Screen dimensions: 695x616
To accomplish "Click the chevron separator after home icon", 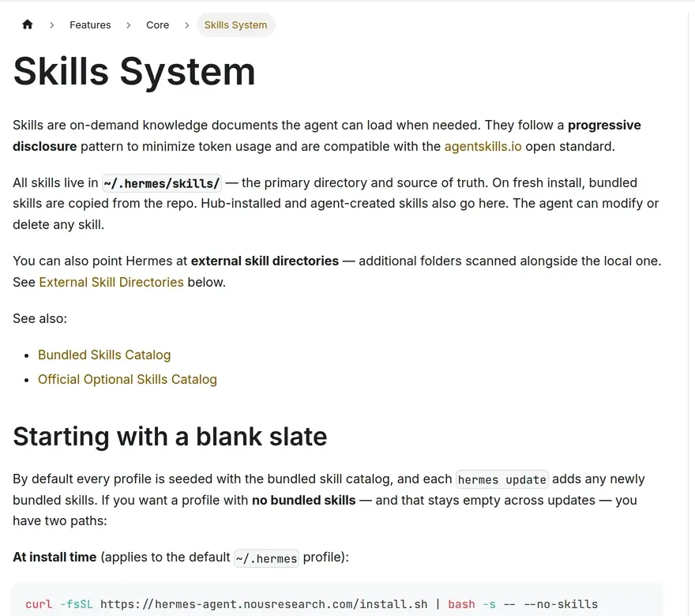I will click(52, 25).
